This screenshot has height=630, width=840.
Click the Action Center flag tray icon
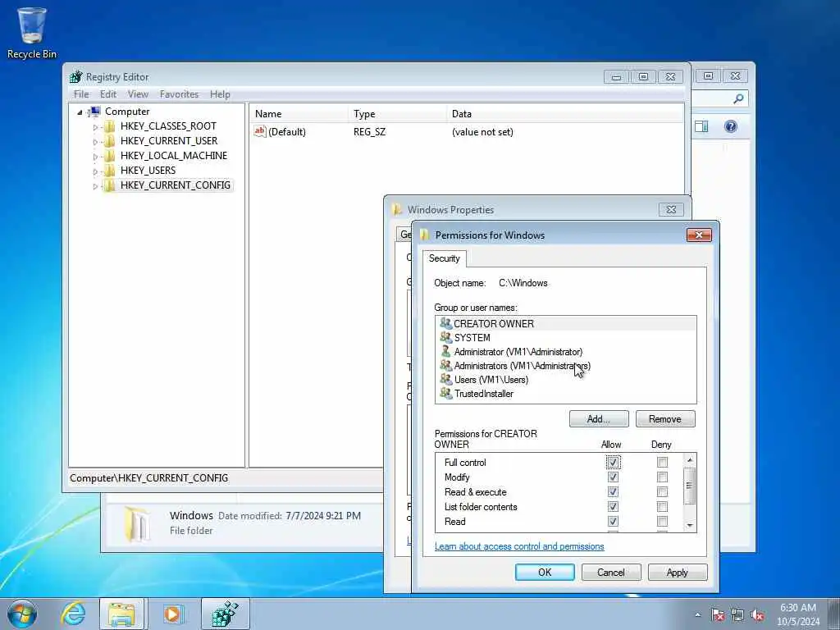(x=718, y=615)
